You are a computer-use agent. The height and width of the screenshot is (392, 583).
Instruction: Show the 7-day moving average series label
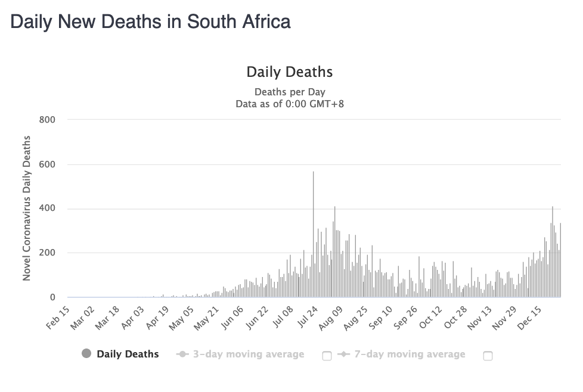[x=409, y=354]
